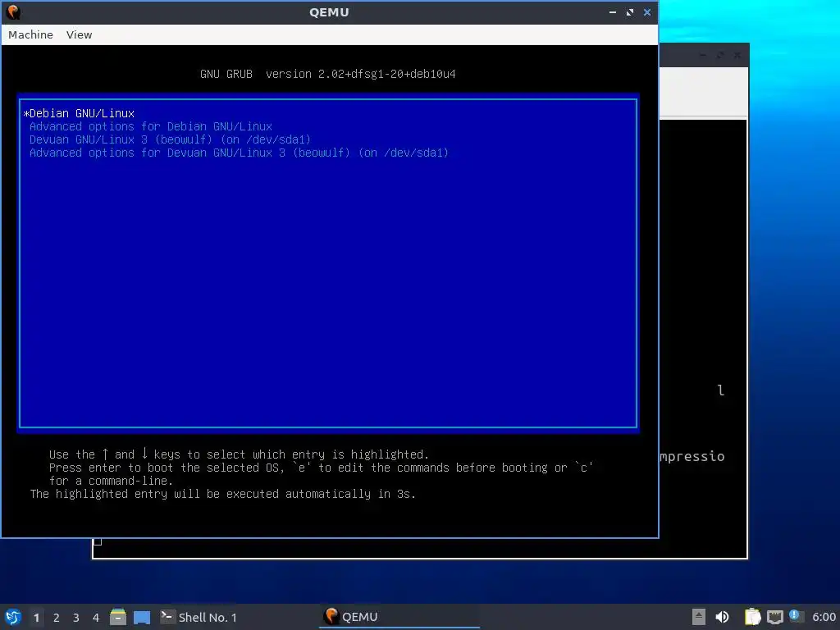Open the LXQt start menu icon
The image size is (840, 630).
tap(13, 617)
